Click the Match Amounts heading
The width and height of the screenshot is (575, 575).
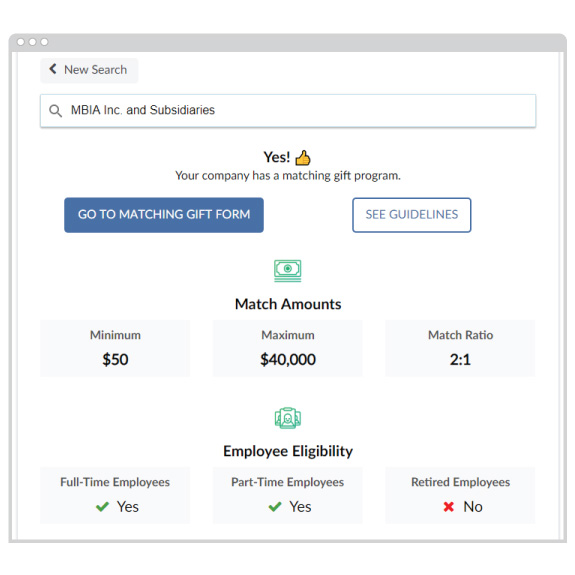pyautogui.click(x=288, y=304)
